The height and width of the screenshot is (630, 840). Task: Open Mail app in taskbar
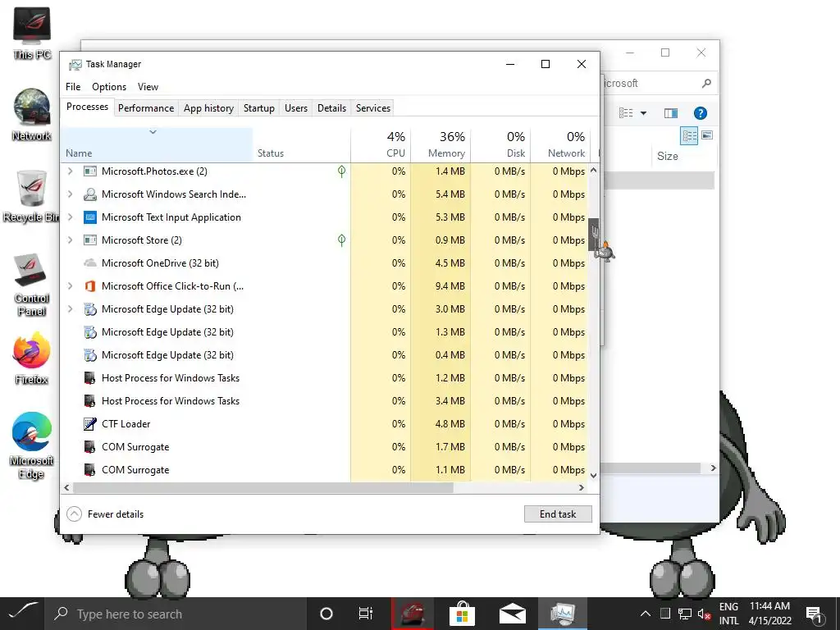tap(512, 614)
